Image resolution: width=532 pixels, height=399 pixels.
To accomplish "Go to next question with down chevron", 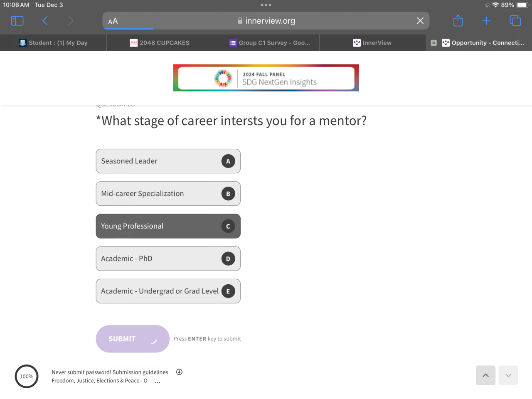I will click(x=508, y=375).
